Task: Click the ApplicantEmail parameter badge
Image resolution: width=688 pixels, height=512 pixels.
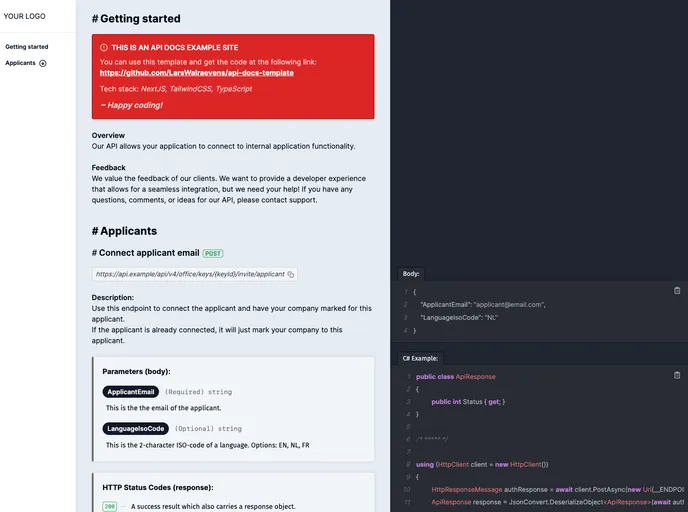Action: [x=130, y=392]
